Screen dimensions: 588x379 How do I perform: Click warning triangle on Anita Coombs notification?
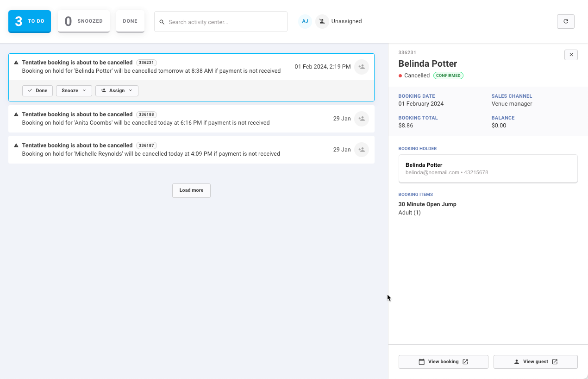pos(16,114)
